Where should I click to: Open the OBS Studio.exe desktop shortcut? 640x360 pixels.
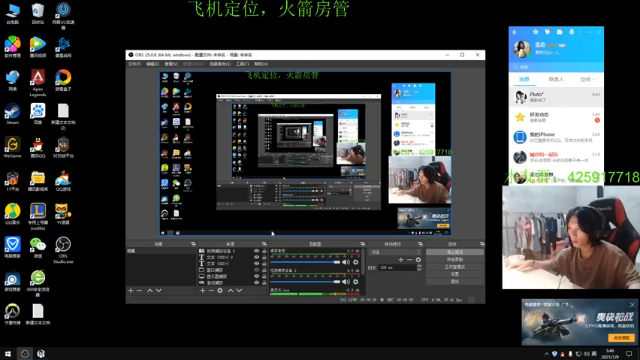[x=63, y=250]
